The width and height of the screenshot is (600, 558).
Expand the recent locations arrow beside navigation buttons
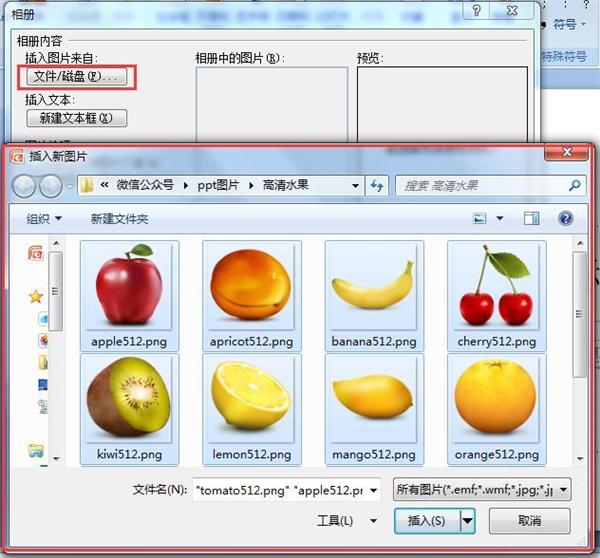click(x=70, y=186)
